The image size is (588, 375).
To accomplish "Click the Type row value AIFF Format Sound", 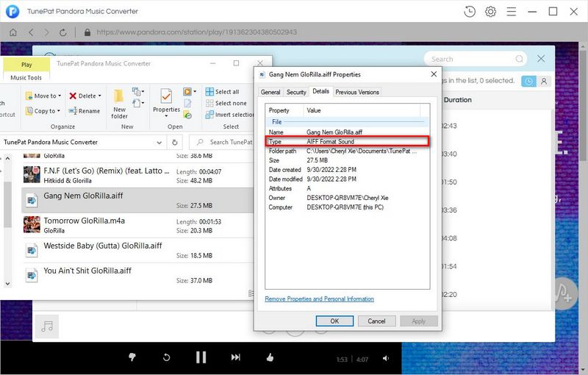I will click(330, 142).
